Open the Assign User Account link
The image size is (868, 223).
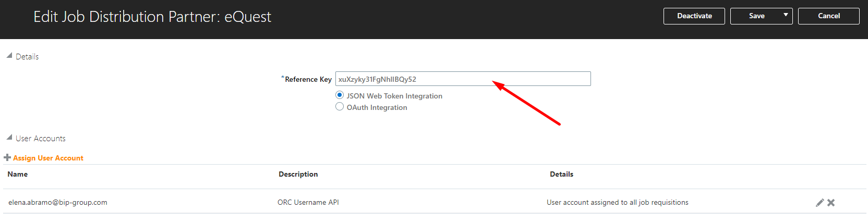click(x=48, y=158)
